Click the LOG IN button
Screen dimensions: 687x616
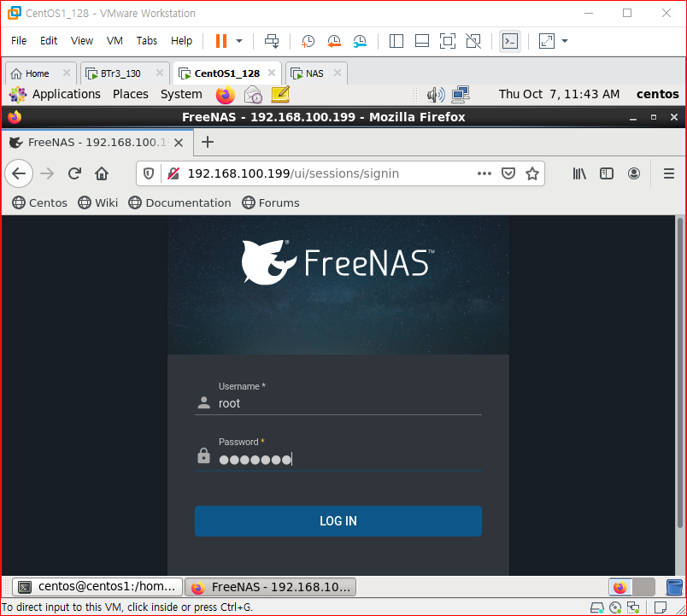pos(338,521)
